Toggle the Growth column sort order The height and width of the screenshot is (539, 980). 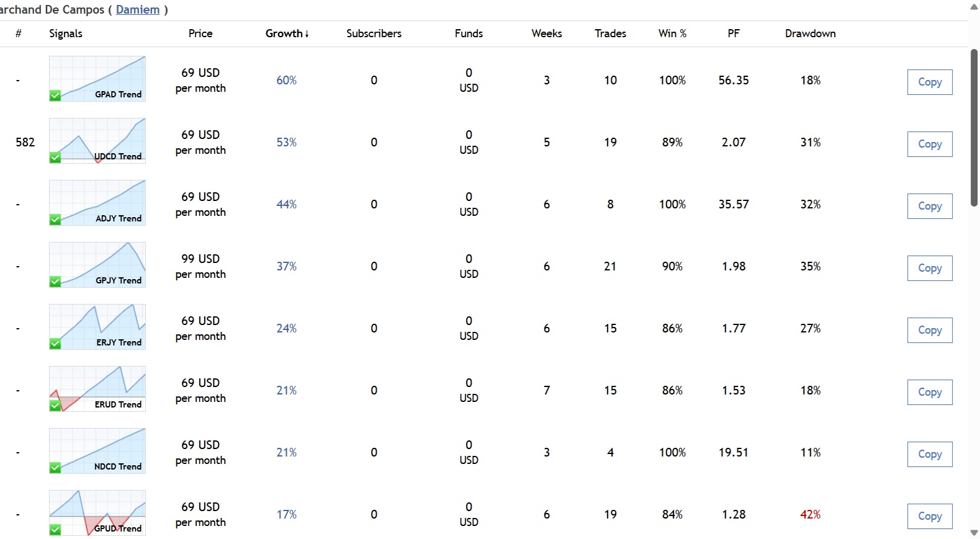coord(287,33)
